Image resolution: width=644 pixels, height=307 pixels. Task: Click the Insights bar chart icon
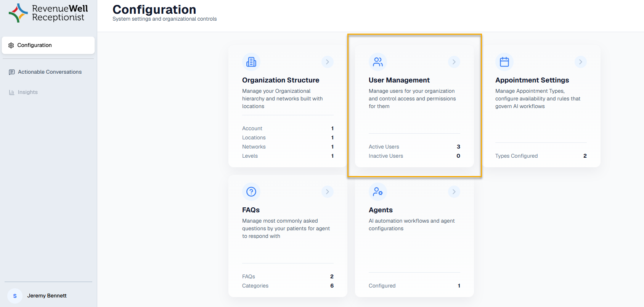(x=12, y=92)
